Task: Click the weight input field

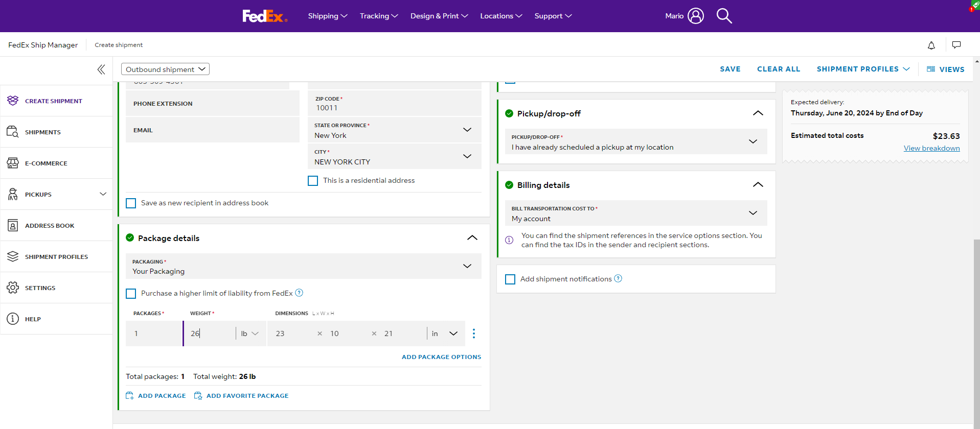Action: point(210,333)
